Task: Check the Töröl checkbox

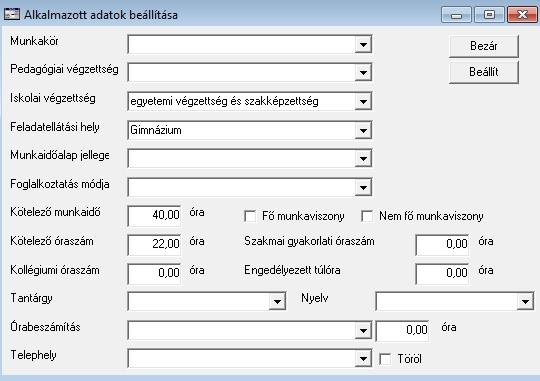Action: 385,359
